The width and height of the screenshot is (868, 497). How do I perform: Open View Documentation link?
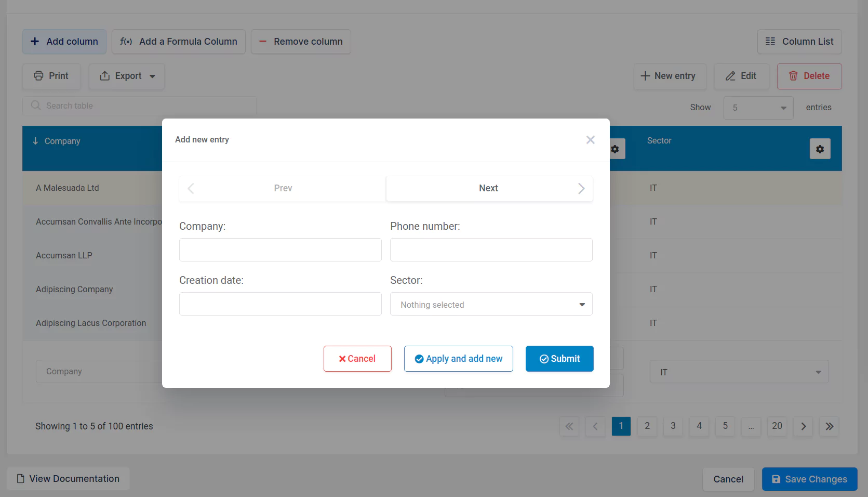click(68, 479)
